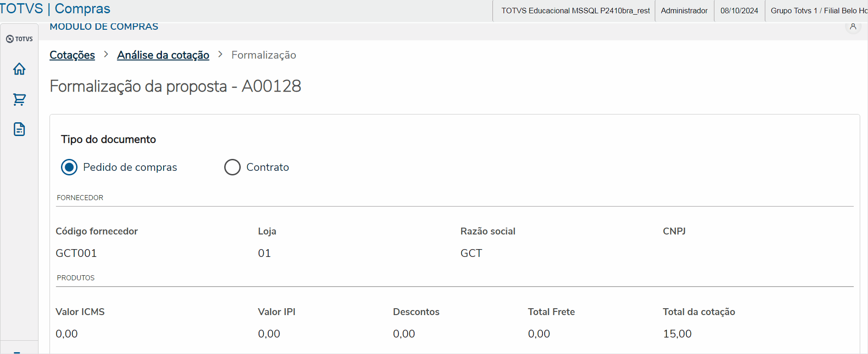Select the Contrato radio button
This screenshot has width=868, height=354.
coord(232,167)
